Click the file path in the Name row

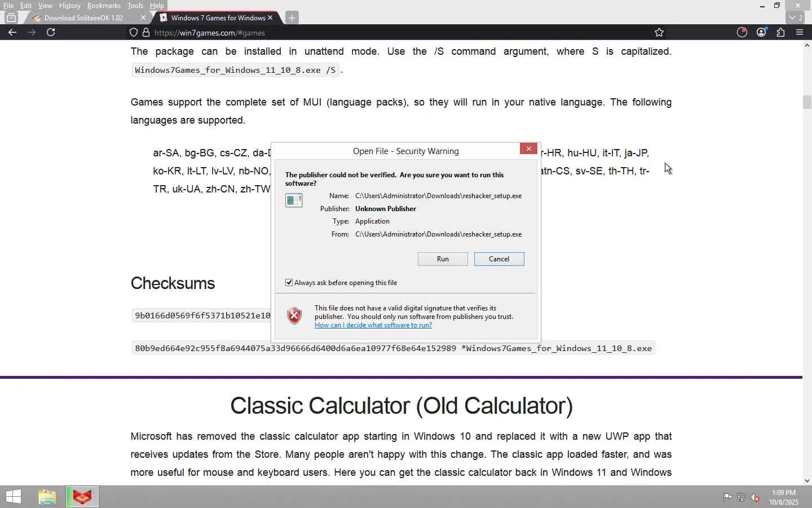438,196
